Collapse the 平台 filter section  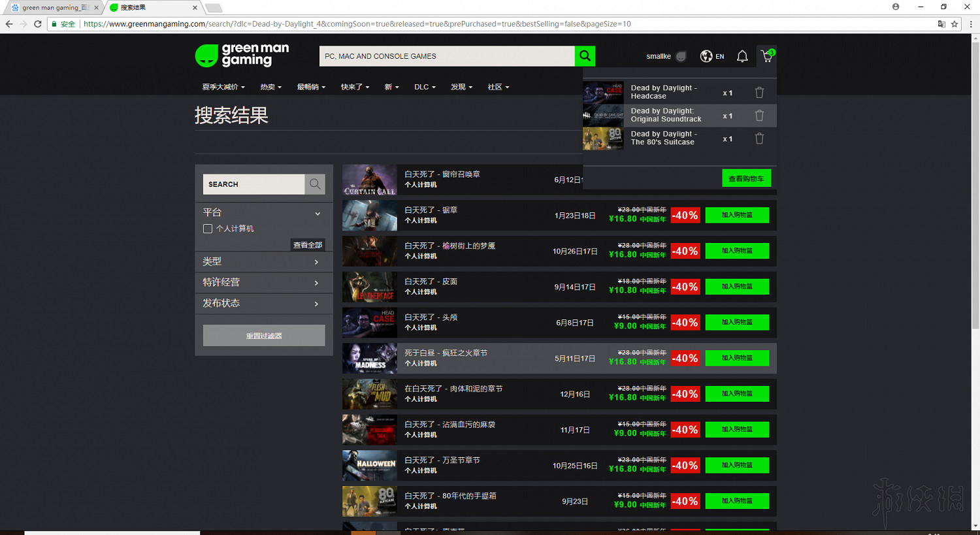click(318, 213)
